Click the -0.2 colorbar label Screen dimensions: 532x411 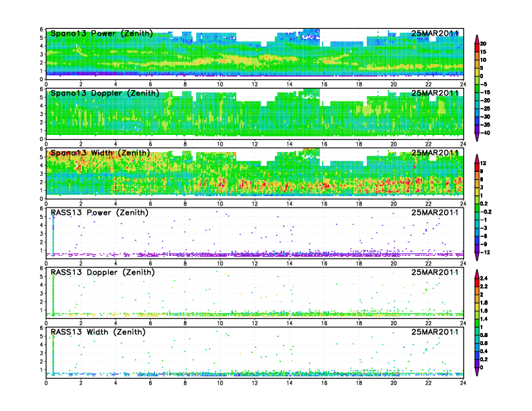pyautogui.click(x=486, y=212)
